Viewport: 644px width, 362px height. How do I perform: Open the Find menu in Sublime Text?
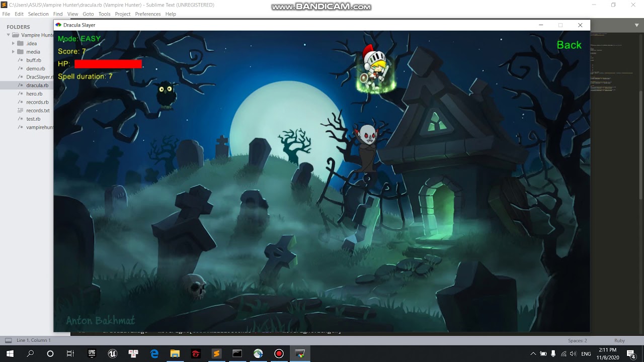click(x=58, y=14)
